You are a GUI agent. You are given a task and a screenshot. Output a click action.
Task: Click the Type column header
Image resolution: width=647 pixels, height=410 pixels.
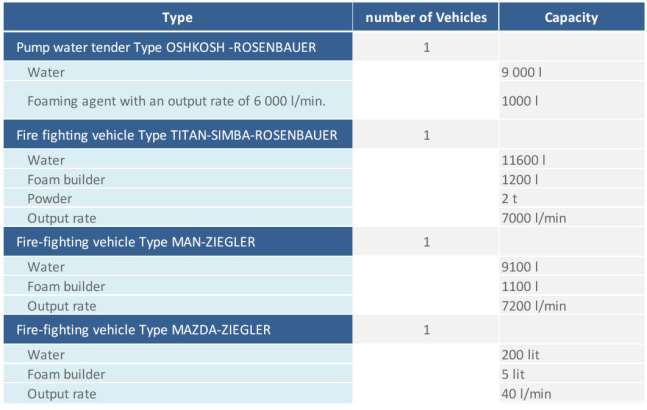tap(178, 17)
